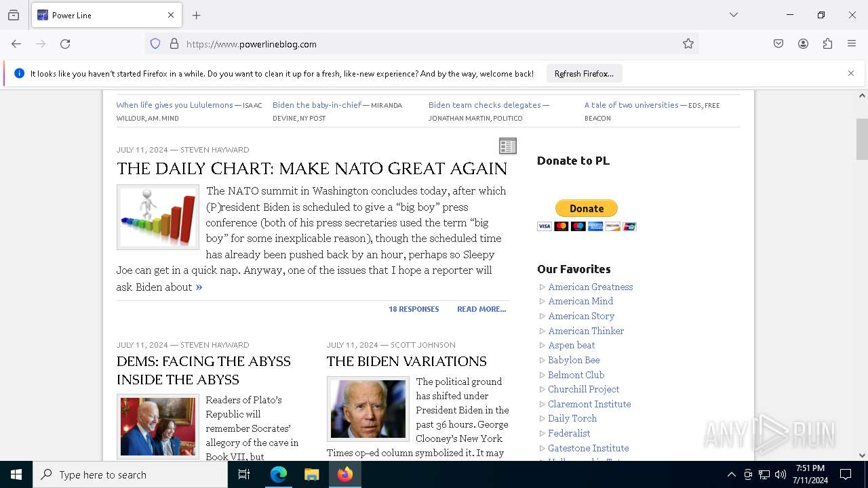Viewport: 868px width, 488px height.
Task: List all tabs dropdown arrow
Action: pos(734,15)
